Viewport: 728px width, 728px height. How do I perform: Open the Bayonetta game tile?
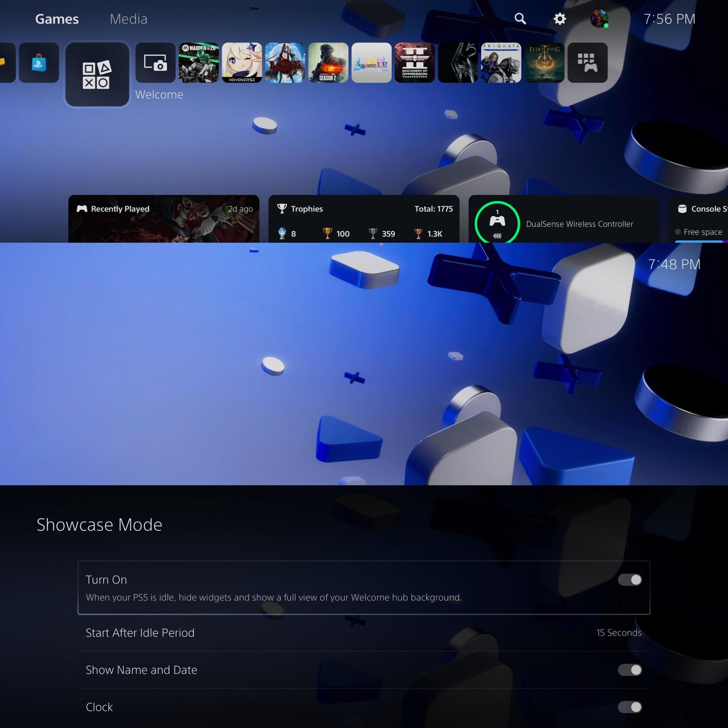point(285,63)
